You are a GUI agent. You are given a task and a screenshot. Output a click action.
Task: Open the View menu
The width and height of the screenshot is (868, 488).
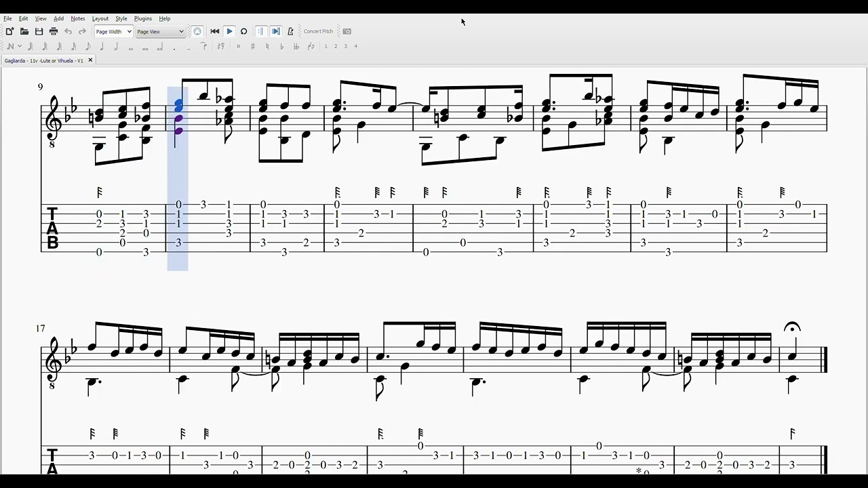pyautogui.click(x=41, y=18)
